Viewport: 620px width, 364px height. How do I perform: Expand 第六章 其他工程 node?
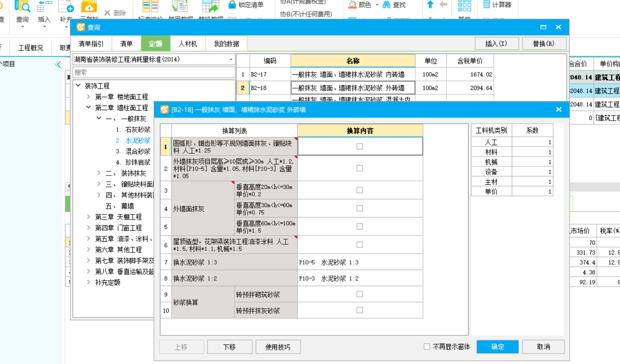pos(89,250)
